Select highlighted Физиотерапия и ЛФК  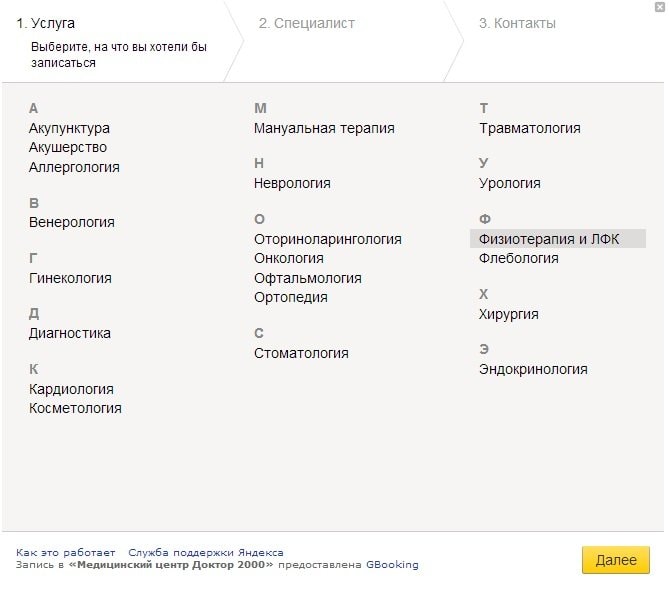[x=549, y=239]
